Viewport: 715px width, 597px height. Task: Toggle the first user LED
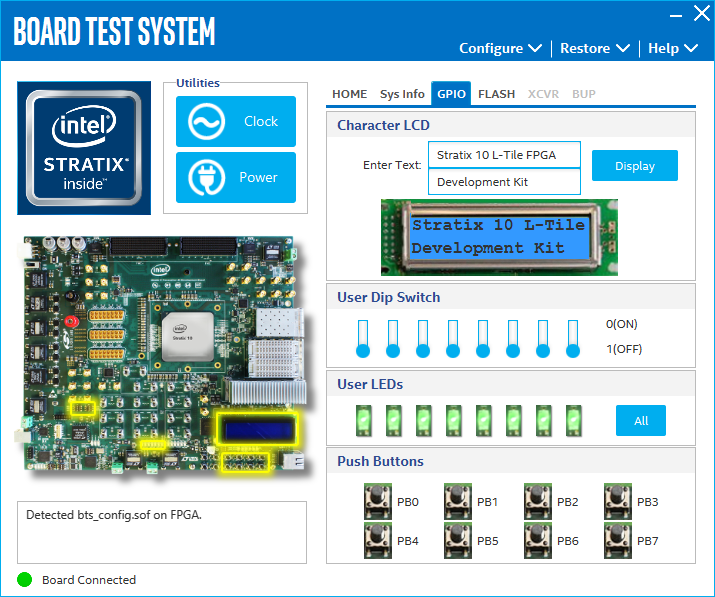point(363,420)
